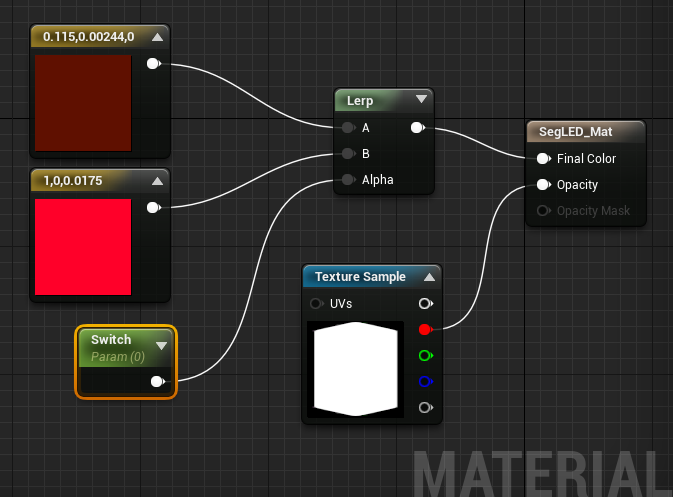Select the dark red constant's output pin
The width and height of the screenshot is (673, 497).
click(153, 64)
